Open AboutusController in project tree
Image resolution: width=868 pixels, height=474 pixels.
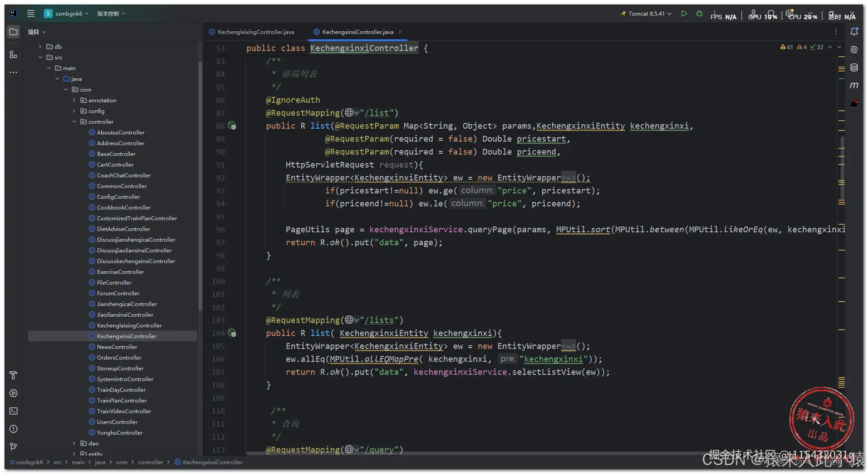121,132
